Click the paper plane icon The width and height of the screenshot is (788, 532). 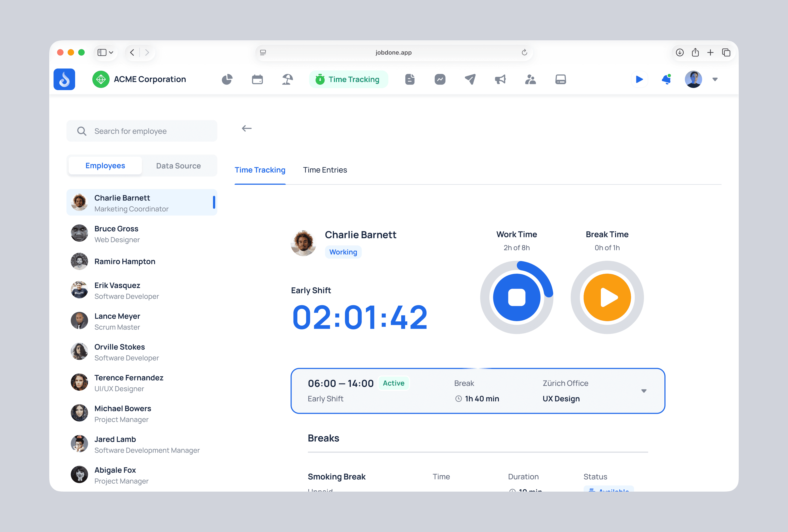(470, 79)
